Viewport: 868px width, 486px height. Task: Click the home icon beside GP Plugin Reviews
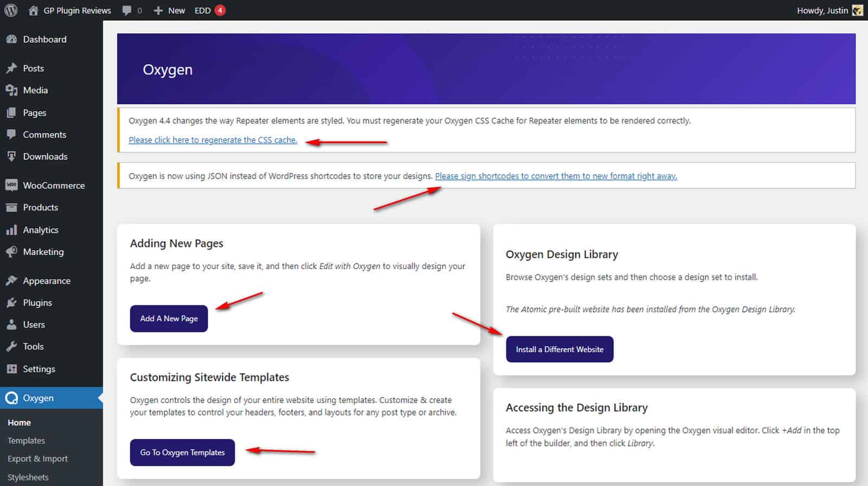pyautogui.click(x=33, y=10)
